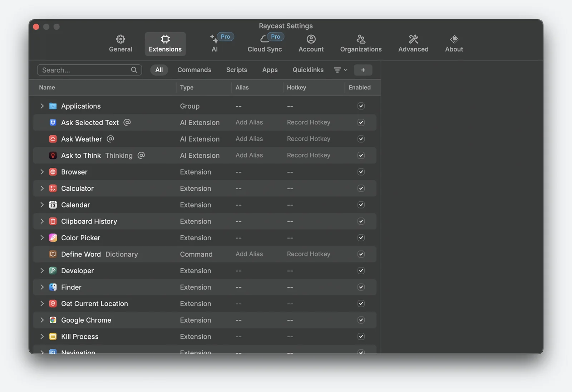Image resolution: width=572 pixels, height=392 pixels.
Task: Click the @ symbol beside Ask Selected Text
Action: pos(127,122)
